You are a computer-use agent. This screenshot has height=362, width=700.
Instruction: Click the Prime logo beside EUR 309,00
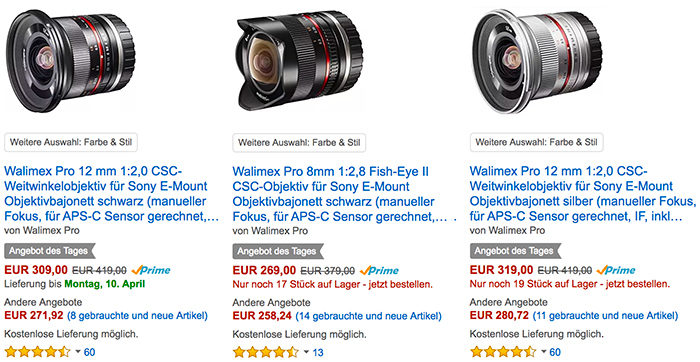151,270
